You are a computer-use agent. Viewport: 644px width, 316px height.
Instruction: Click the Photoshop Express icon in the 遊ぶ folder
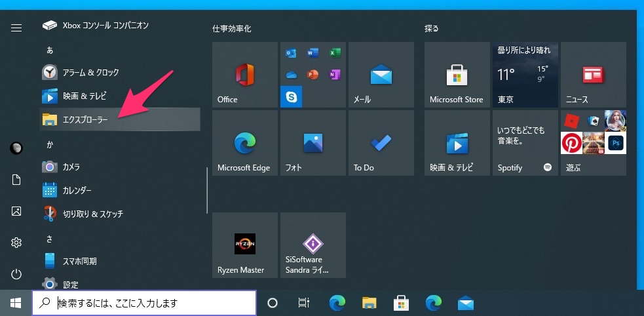point(616,143)
